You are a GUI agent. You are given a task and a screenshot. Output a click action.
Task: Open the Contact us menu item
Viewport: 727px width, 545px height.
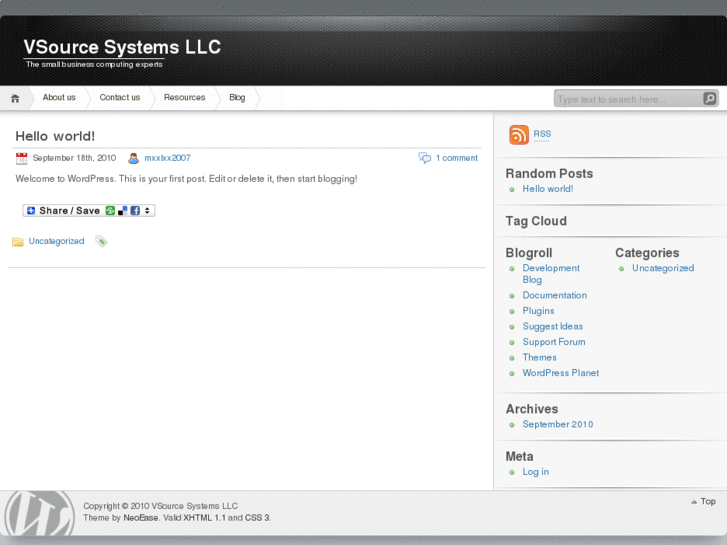[x=119, y=98]
